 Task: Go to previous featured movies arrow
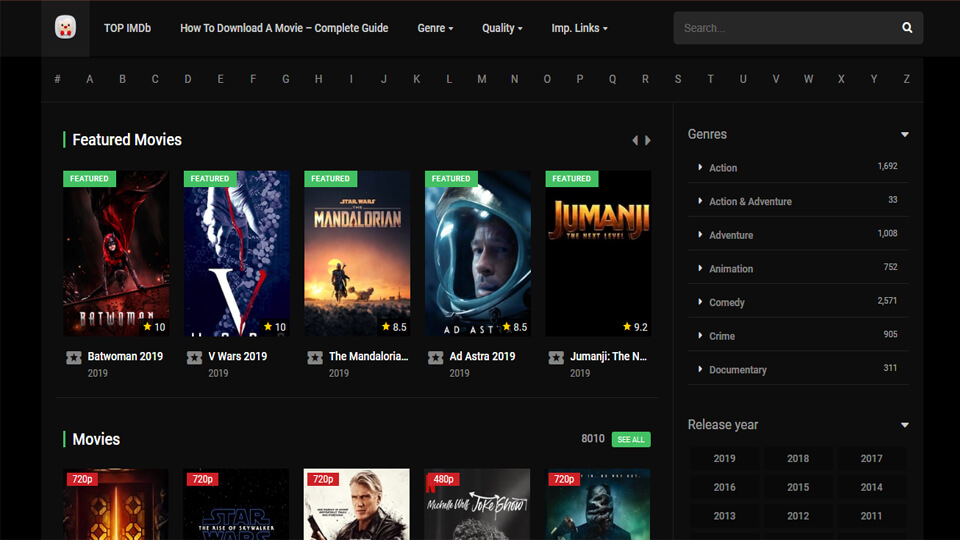(635, 140)
